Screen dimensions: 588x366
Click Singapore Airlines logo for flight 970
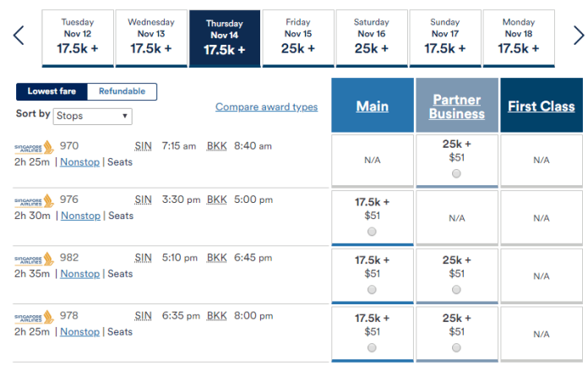click(x=35, y=147)
